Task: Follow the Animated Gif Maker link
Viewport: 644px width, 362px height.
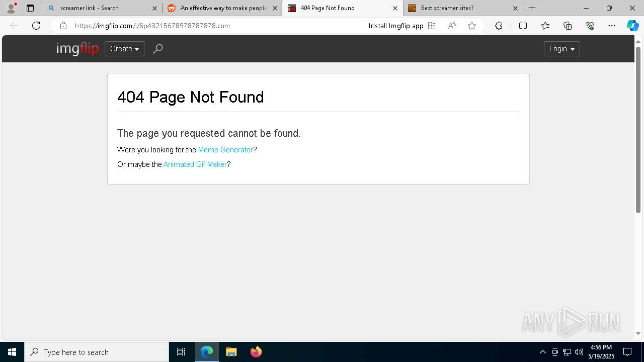Action: [195, 164]
